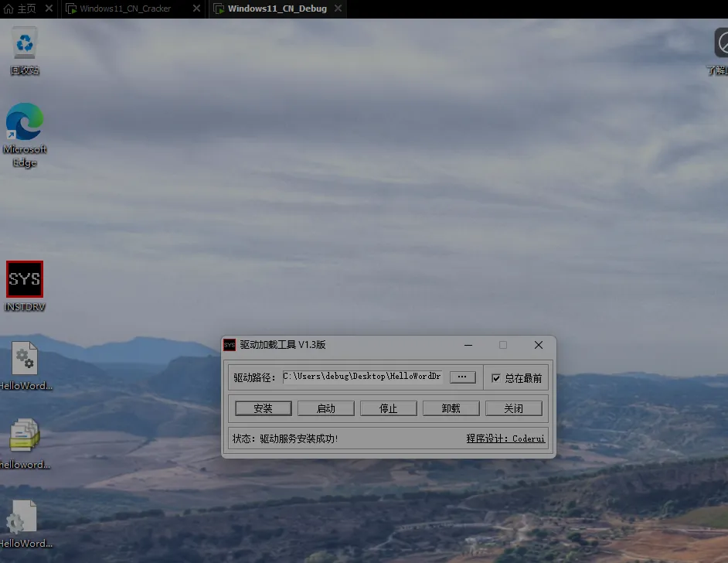Open the INSTDRV SYS desktop icon
The height and width of the screenshot is (563, 728).
pos(24,279)
